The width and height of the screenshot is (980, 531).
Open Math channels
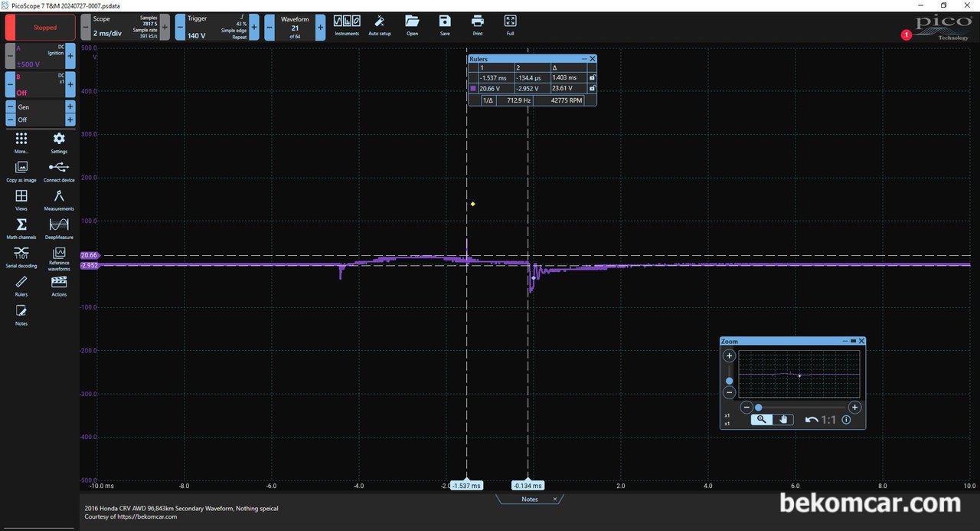point(21,228)
